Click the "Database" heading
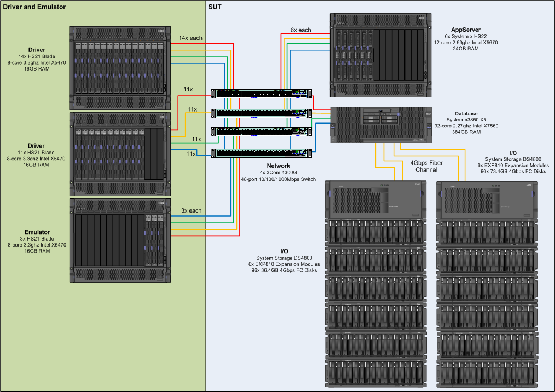Viewport: 555px width, 392px height. 466,114
